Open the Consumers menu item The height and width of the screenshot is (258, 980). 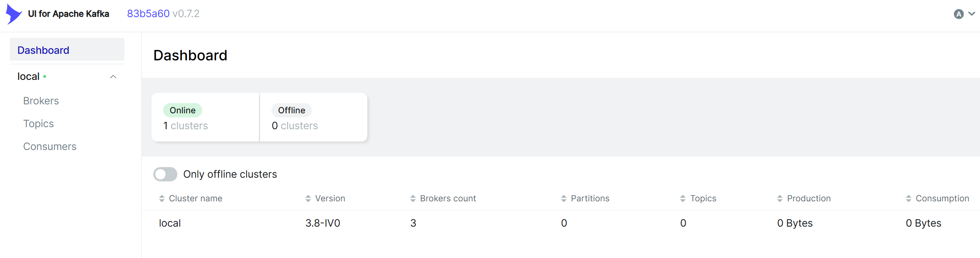(50, 146)
